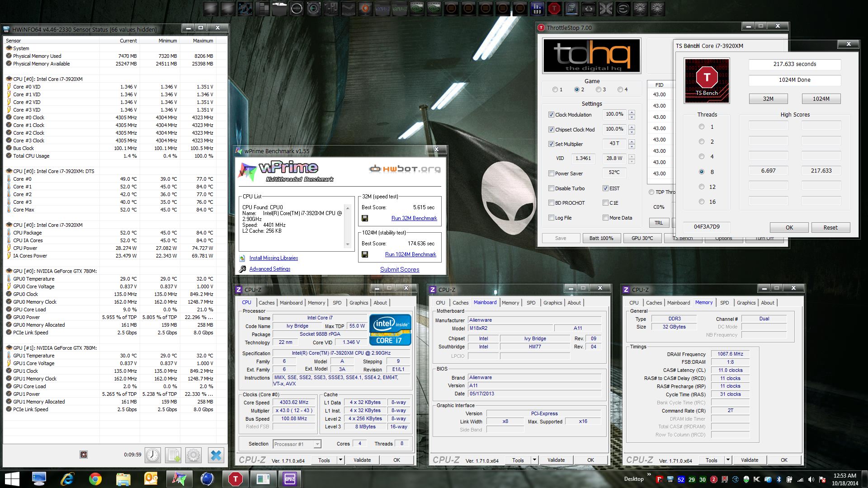Image resolution: width=868 pixels, height=488 pixels.
Task: Open Alienware alien head tray icon
Action: pos(746,479)
